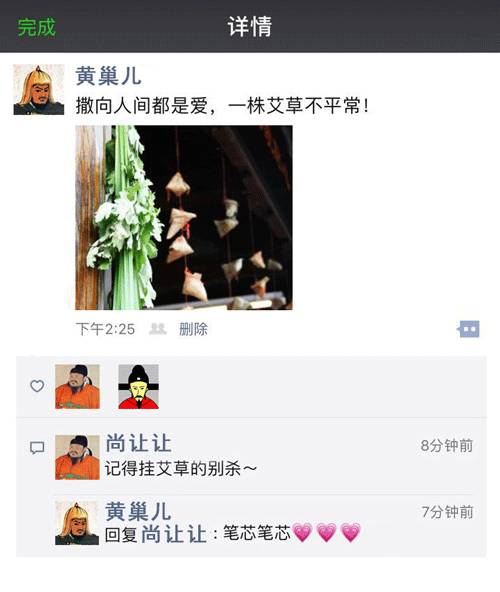Tap the heart likes icon
500x592 pixels.
pos(37,386)
